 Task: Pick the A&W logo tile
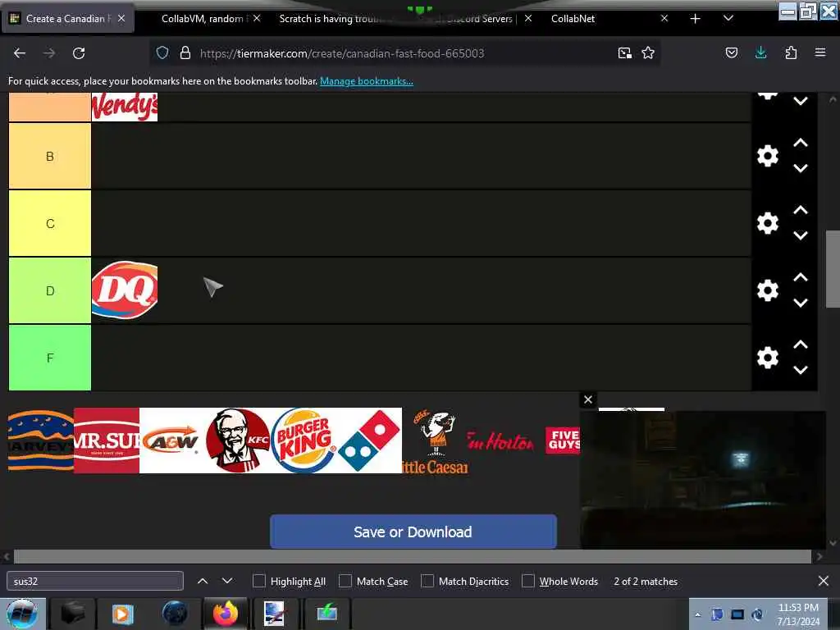pos(172,441)
